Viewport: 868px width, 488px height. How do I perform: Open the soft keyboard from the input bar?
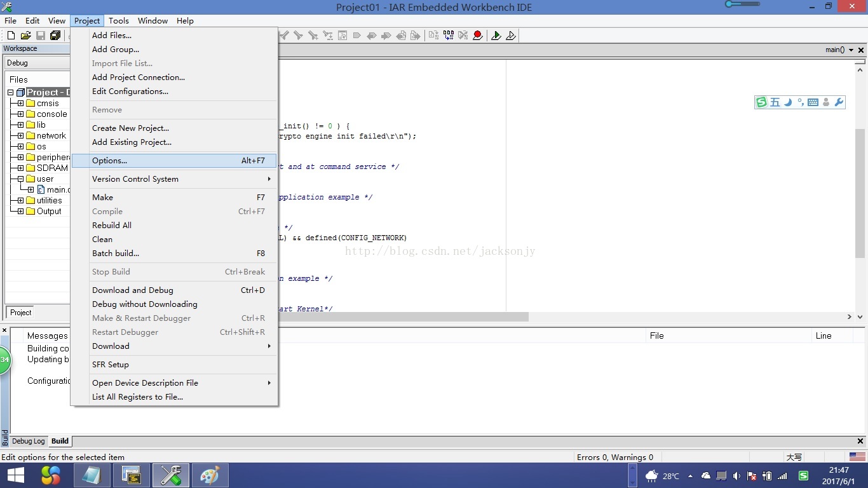813,102
